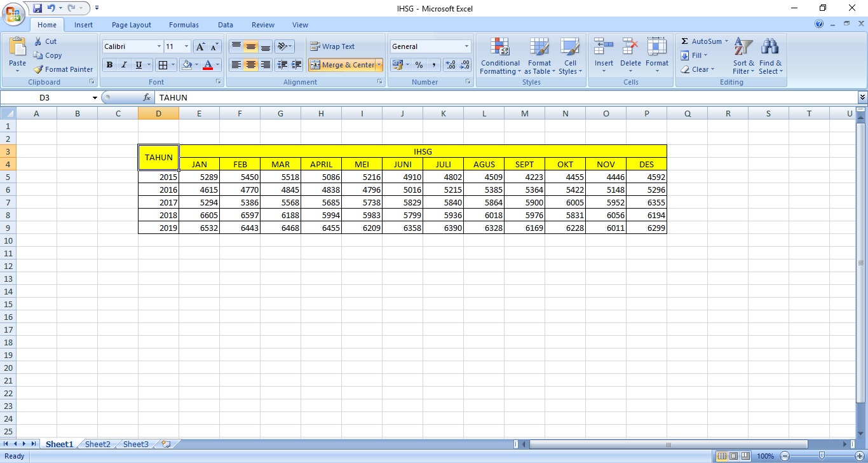Screen dimensions: 868x463
Task: Click the Insert Worksheet tab icon
Action: (x=166, y=445)
